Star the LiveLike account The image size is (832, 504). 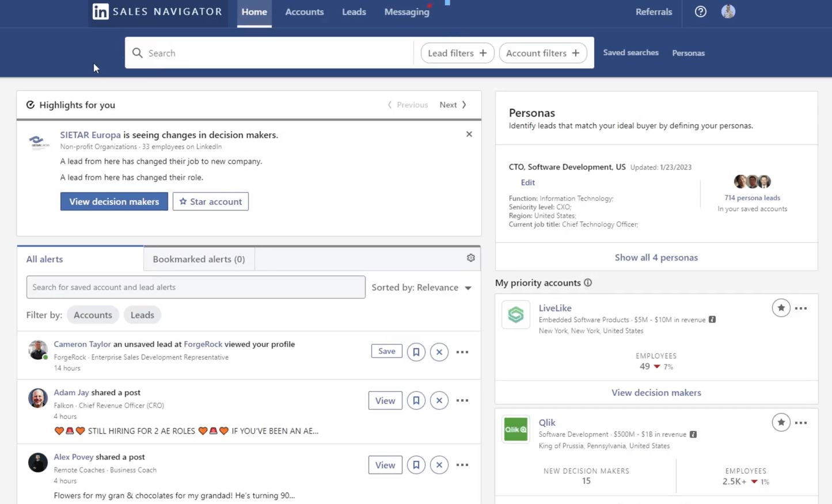[781, 308]
